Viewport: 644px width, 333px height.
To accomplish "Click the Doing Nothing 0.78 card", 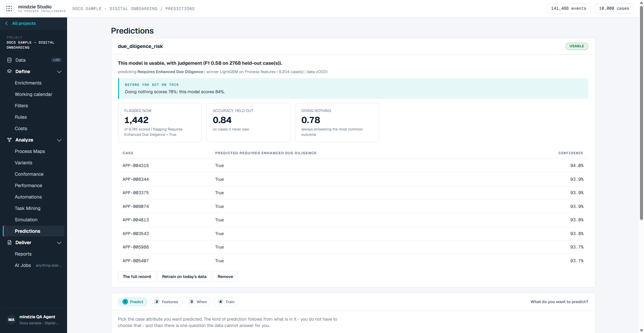I will pos(337,122).
